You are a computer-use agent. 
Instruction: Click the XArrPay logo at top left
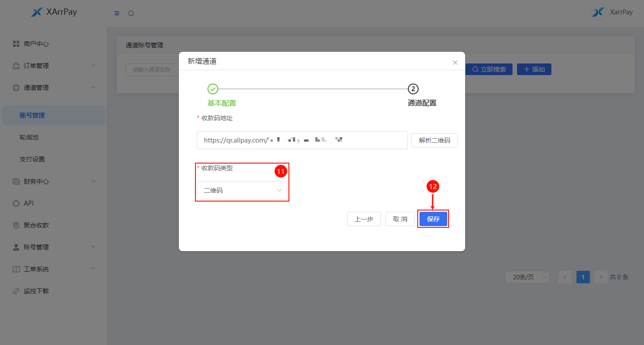(54, 12)
